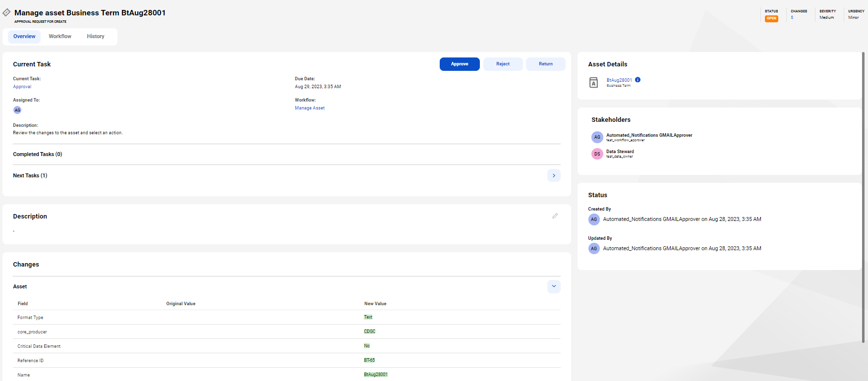
Task: Open the Workflow tab
Action: point(60,37)
